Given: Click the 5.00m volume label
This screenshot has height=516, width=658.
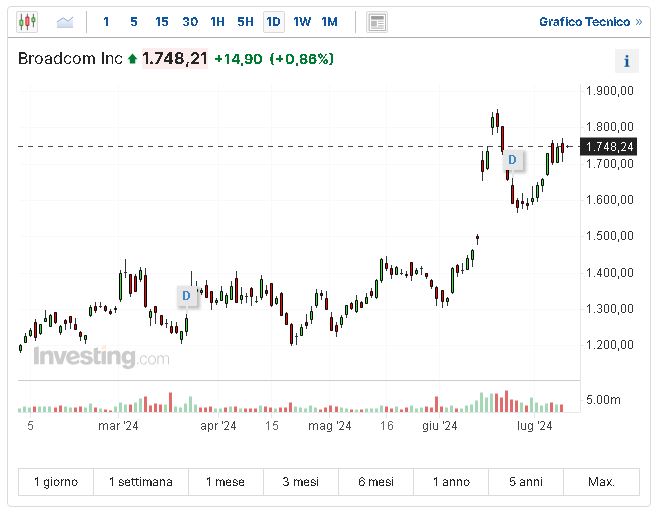Looking at the screenshot, I should 603,400.
